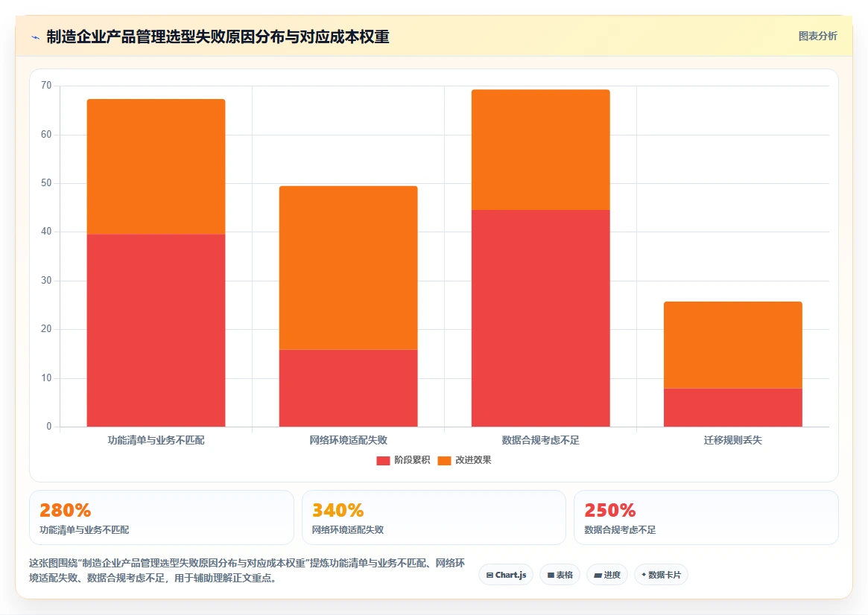
Task: Click the 280% value text
Action: [66, 510]
